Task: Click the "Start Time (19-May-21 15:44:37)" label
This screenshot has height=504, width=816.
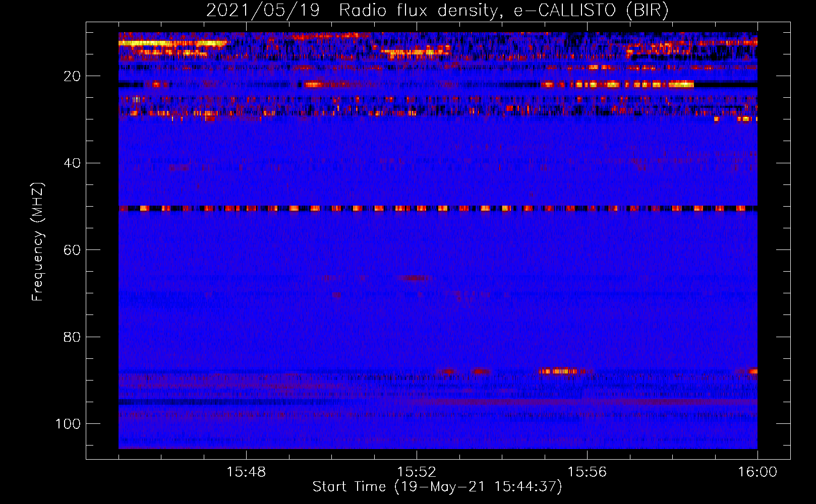Action: [x=437, y=487]
